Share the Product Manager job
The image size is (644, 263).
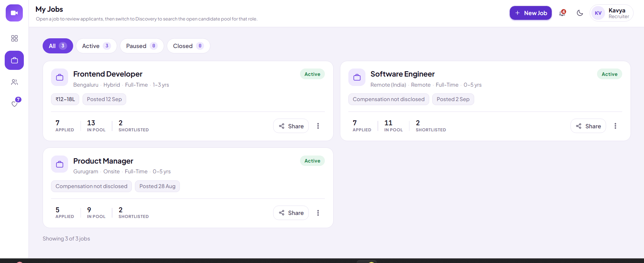[x=291, y=213]
